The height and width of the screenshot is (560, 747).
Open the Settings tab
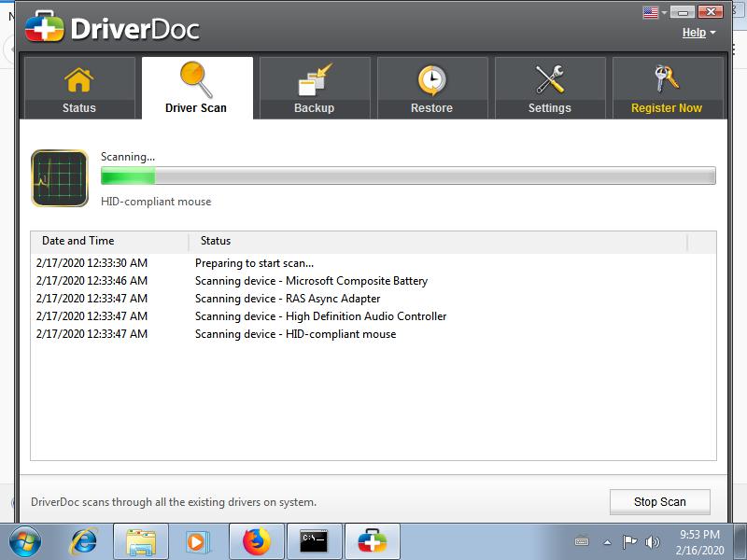click(550, 88)
